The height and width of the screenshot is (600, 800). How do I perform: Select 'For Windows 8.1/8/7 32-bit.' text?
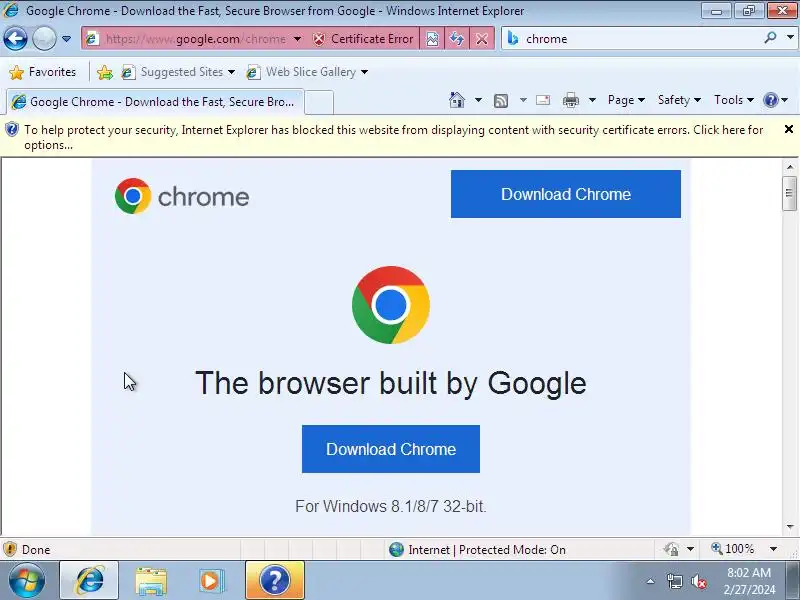point(391,506)
